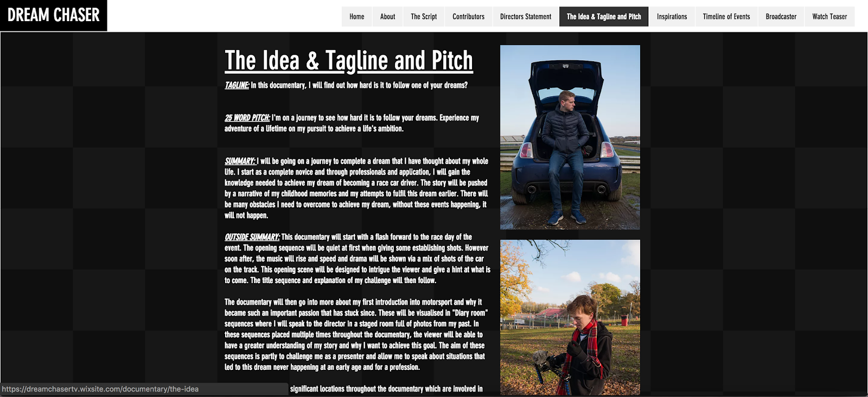868x397 pixels.
Task: Click the OUTSIDE SUMMARY label
Action: tap(252, 237)
